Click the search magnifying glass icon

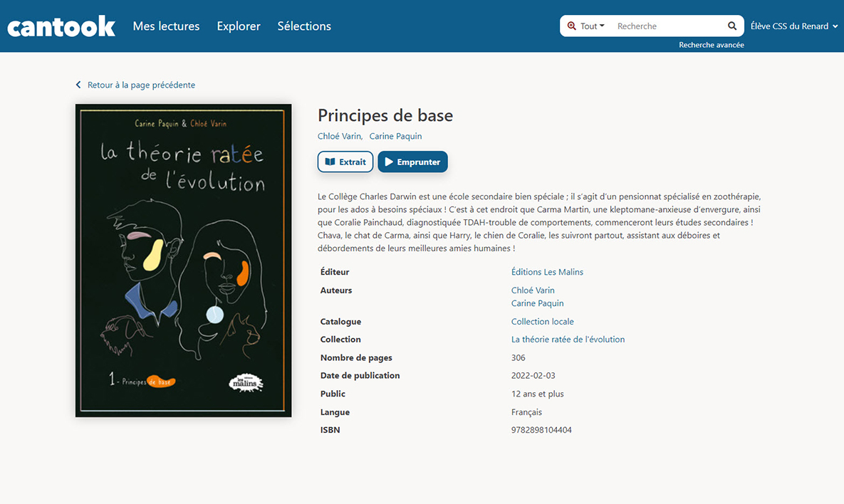732,26
